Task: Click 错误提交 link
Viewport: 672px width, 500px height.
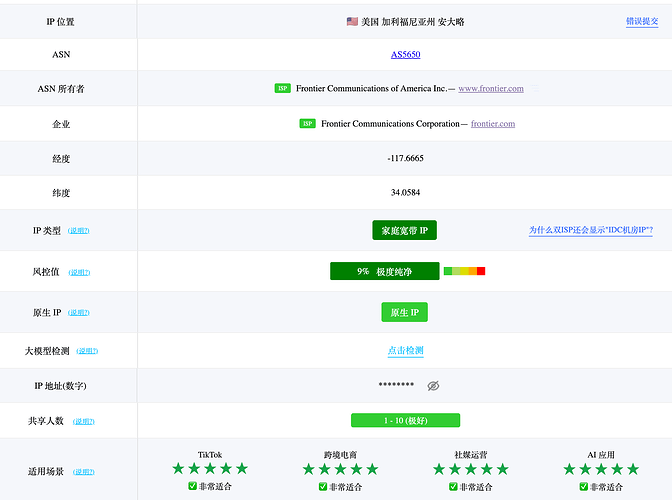Action: coord(642,21)
